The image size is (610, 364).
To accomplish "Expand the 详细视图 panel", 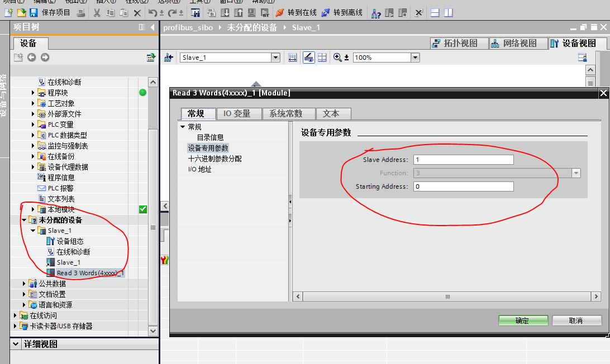I will click(16, 344).
